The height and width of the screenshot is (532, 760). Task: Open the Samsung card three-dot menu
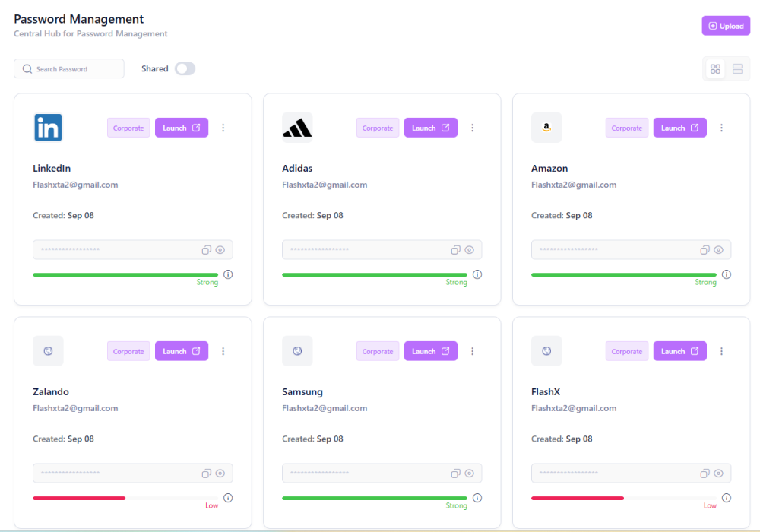click(473, 351)
